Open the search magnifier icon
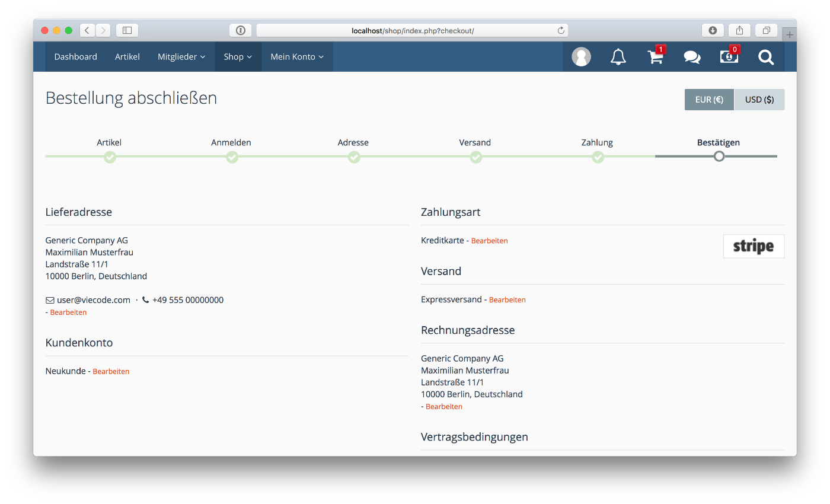This screenshot has height=504, width=830. [766, 57]
